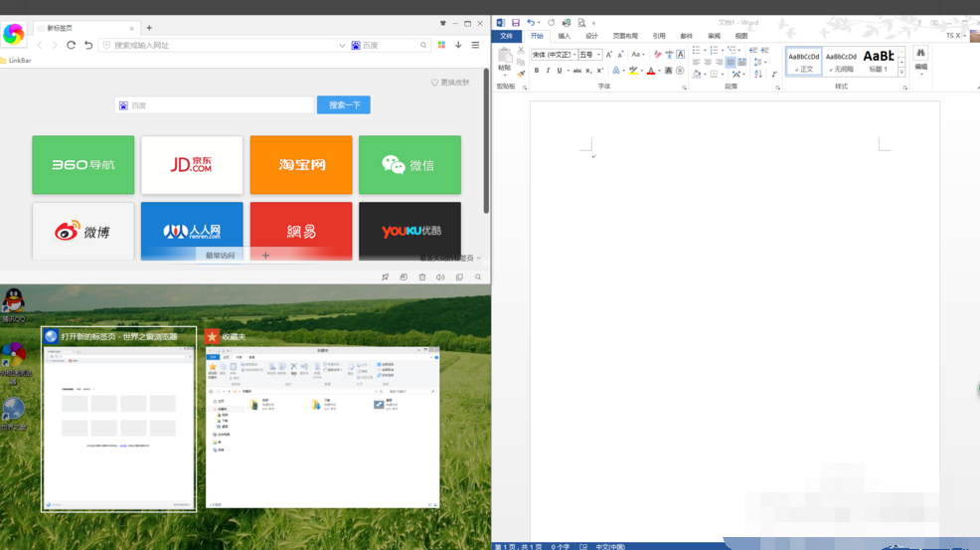Image resolution: width=980 pixels, height=550 pixels.
Task: Click the Word undo arrow
Action: tap(531, 23)
